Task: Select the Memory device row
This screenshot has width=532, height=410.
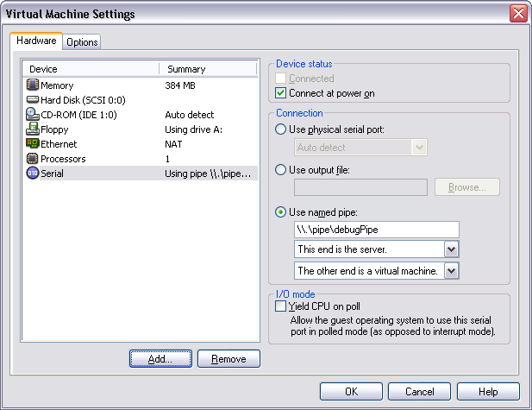Action: pyautogui.click(x=141, y=85)
